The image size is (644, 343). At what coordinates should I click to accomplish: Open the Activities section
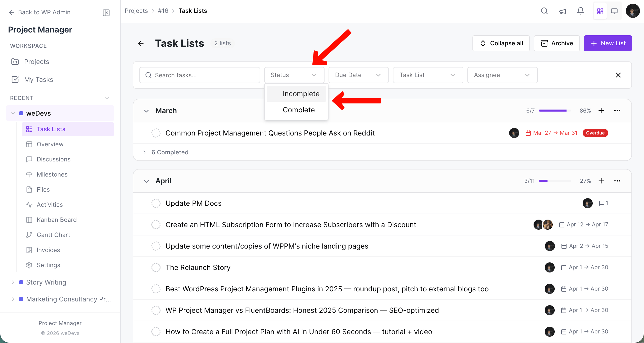(x=50, y=204)
